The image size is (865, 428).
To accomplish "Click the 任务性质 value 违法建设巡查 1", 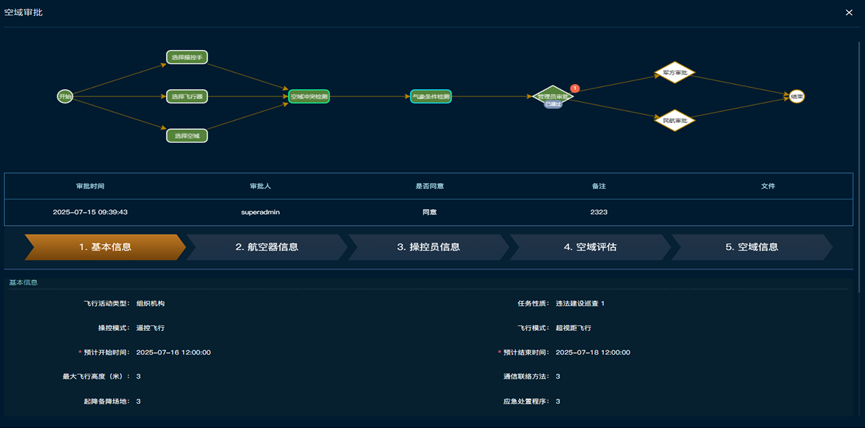I will [580, 303].
